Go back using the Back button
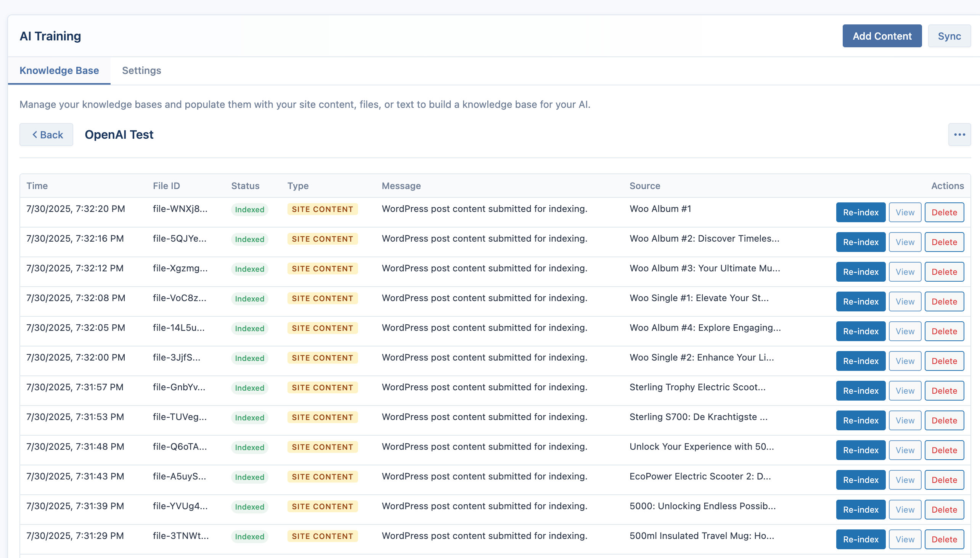 47,135
